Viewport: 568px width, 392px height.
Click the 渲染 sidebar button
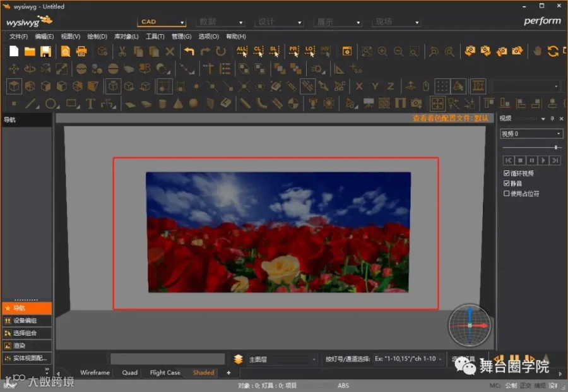tap(27, 345)
